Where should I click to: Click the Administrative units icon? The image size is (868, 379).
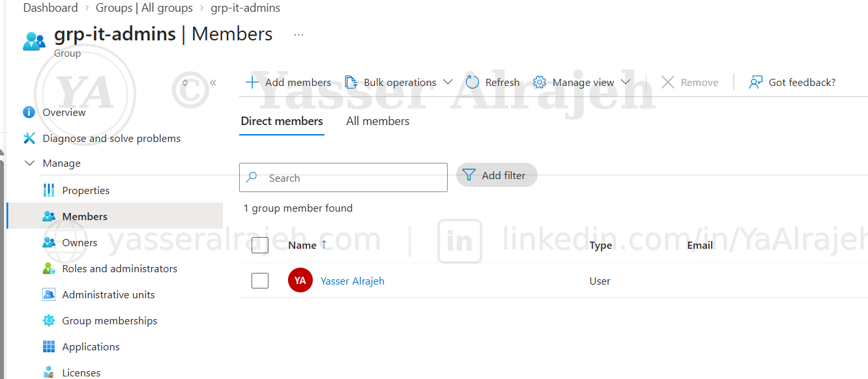(x=49, y=294)
